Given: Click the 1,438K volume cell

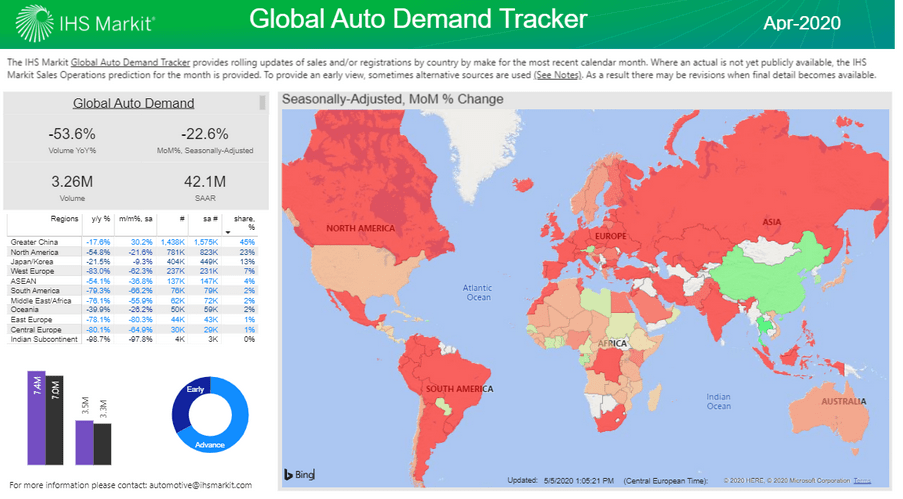Looking at the screenshot, I should (x=173, y=242).
